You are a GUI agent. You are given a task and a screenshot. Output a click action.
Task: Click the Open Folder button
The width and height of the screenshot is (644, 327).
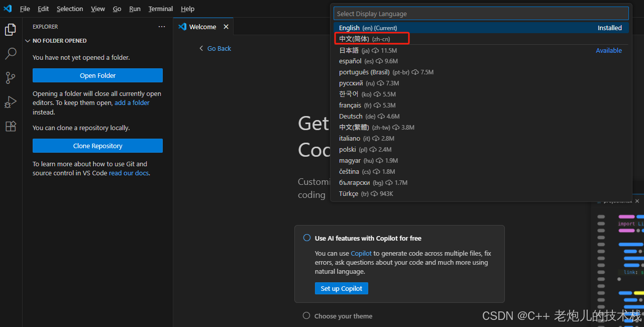tap(97, 75)
